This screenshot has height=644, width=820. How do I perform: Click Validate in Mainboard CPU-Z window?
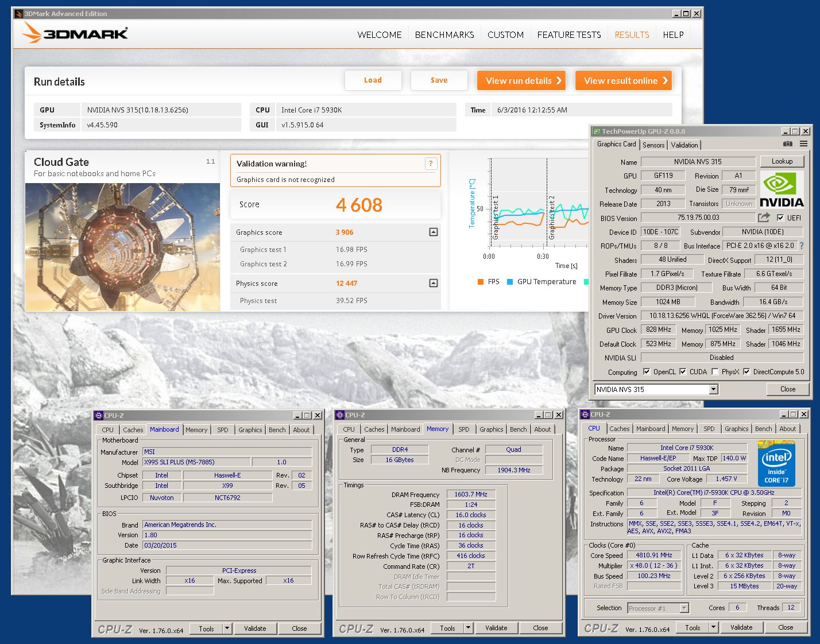pos(255,629)
